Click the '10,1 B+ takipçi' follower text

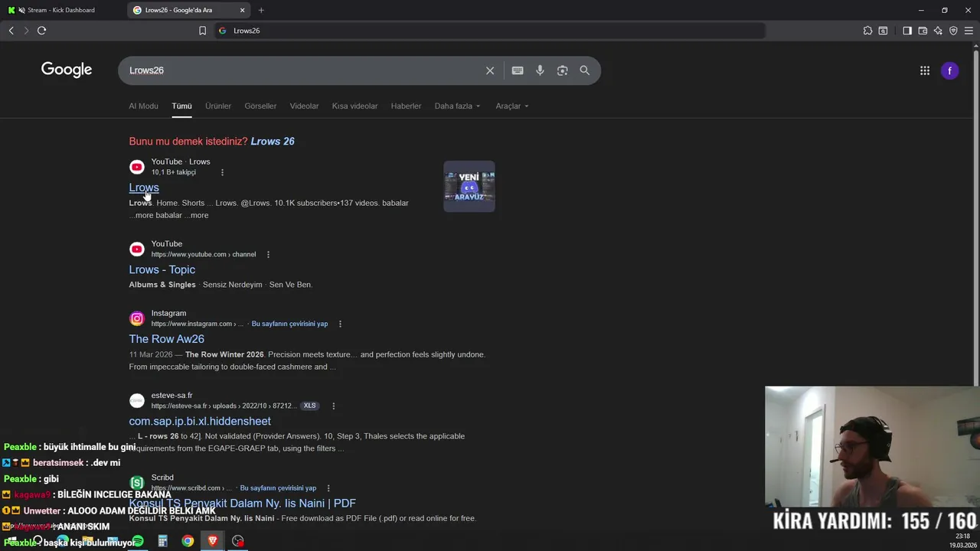(x=174, y=172)
